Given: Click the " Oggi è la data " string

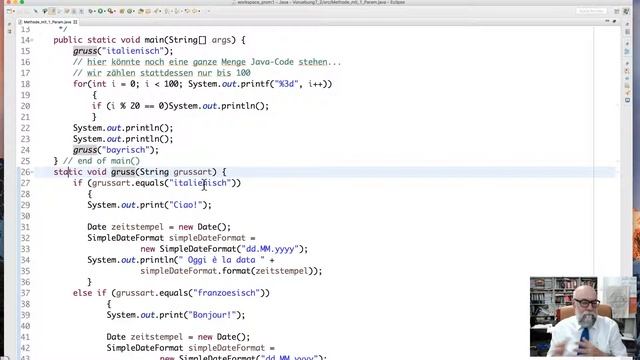Looking at the screenshot, I should click(221, 260).
